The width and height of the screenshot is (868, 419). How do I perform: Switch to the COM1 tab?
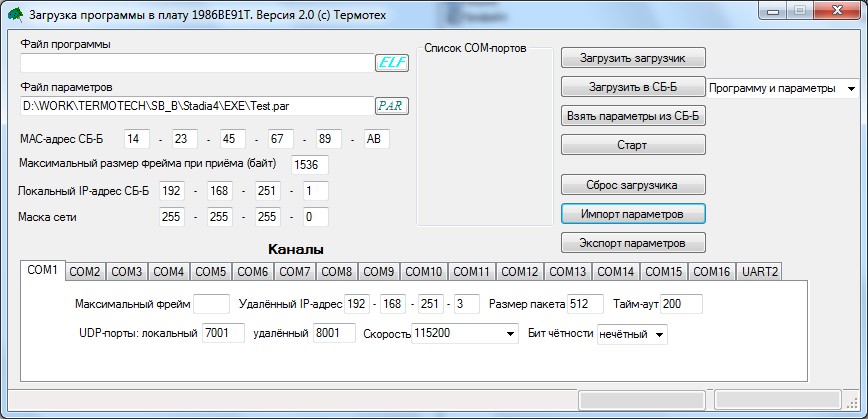tap(43, 271)
